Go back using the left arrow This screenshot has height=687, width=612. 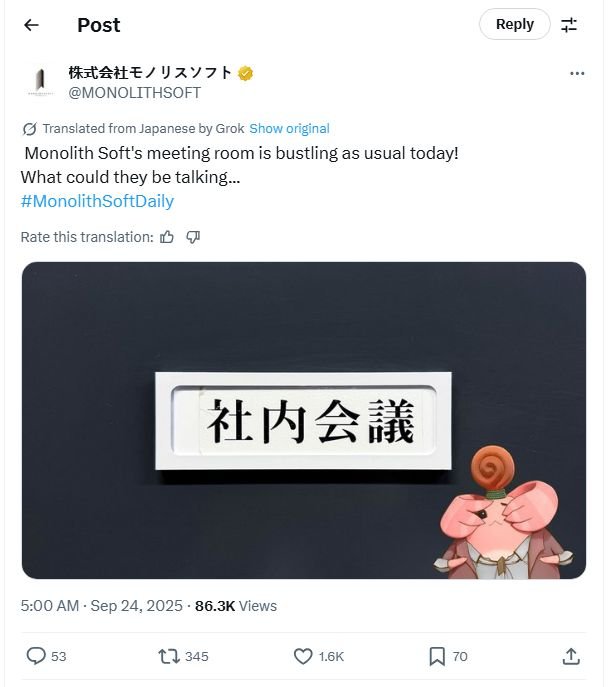(x=31, y=25)
